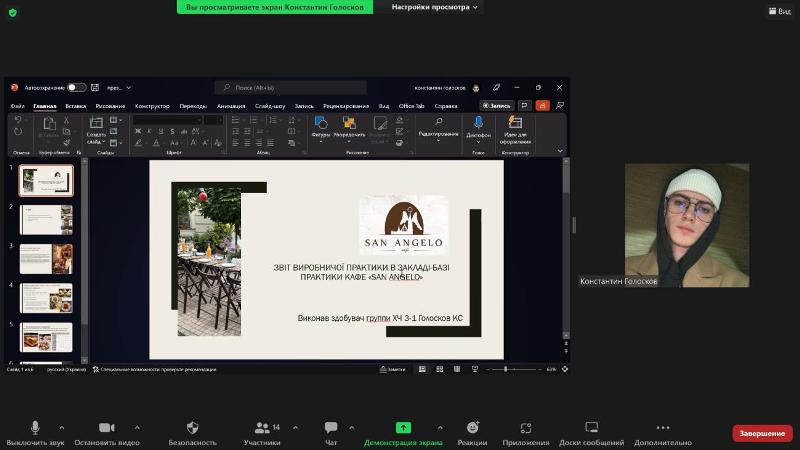Toggle the italic К formatting button
Screen dimensions: 800x450
click(x=149, y=132)
